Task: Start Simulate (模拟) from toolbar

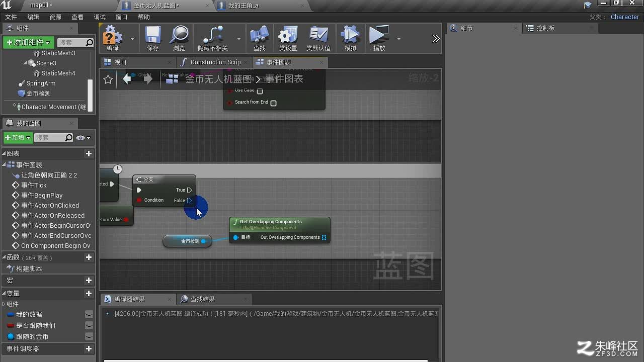Action: [351, 38]
